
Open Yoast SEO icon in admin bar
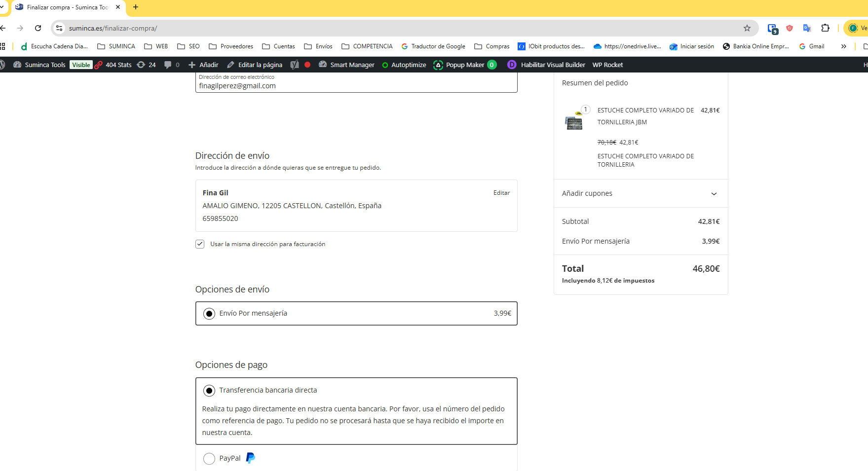coord(295,65)
